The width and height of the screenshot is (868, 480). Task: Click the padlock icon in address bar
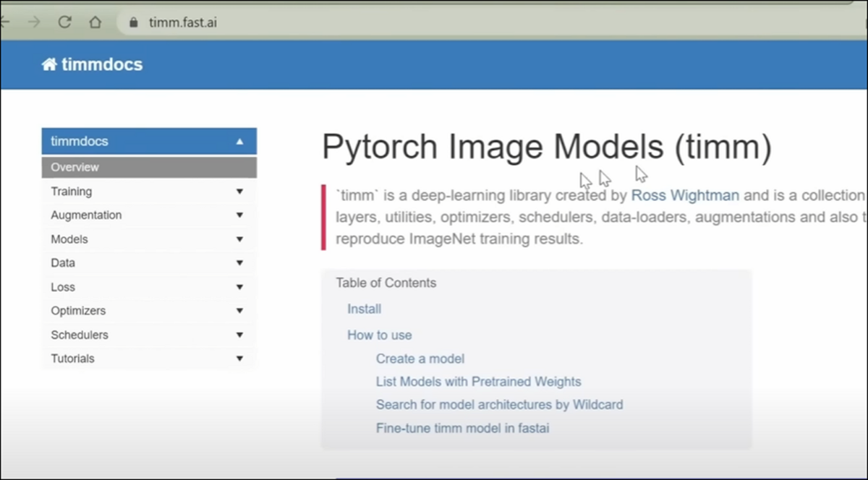[132, 22]
